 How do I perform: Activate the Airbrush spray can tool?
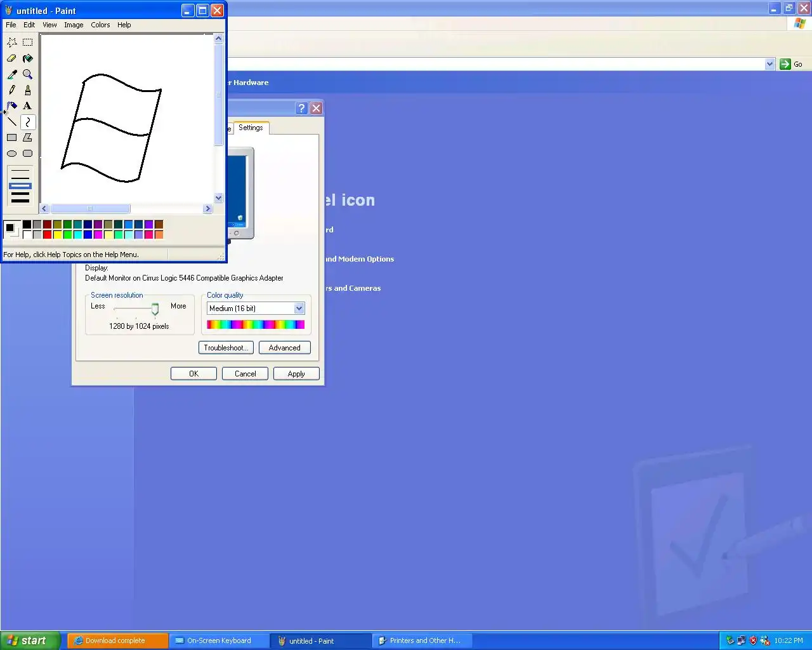(12, 106)
